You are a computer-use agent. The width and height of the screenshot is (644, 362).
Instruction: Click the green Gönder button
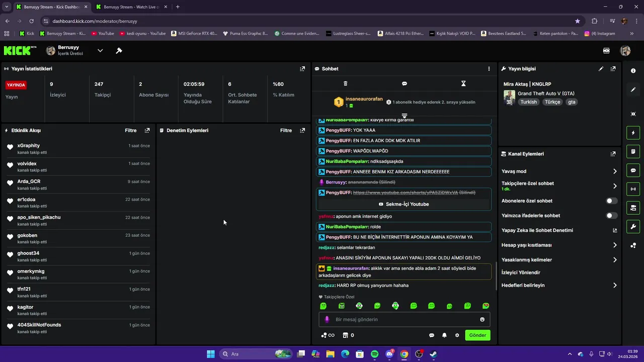point(477,335)
